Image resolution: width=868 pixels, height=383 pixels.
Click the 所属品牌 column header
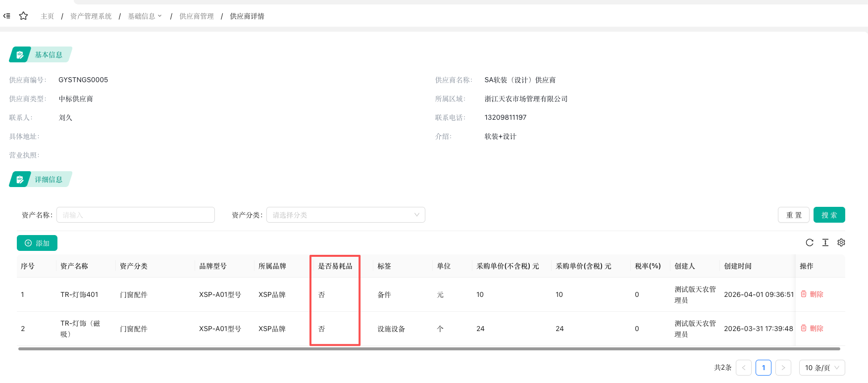(x=272, y=266)
